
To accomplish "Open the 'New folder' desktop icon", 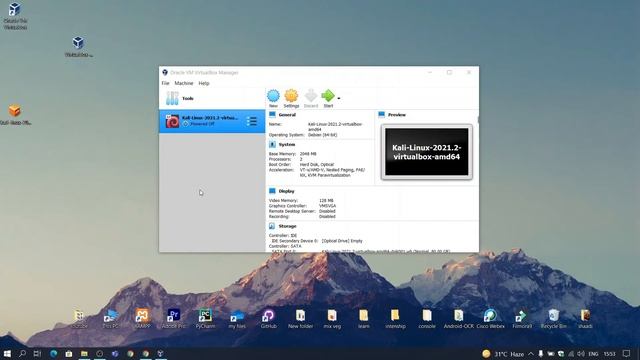I will (300, 318).
